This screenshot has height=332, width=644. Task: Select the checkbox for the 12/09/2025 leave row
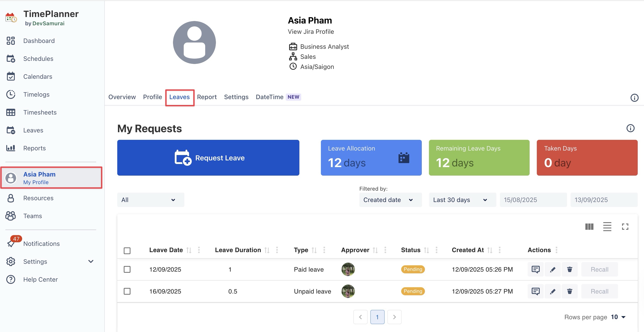127,269
